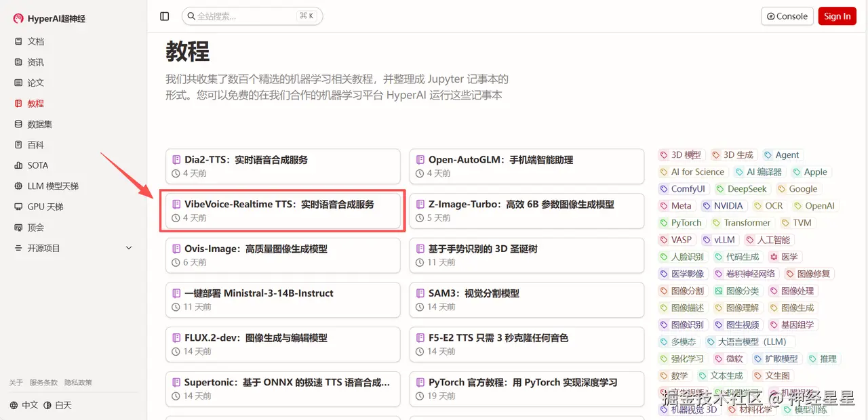This screenshot has width=868, height=420.
Task: Click the Sign In button
Action: coord(837,16)
